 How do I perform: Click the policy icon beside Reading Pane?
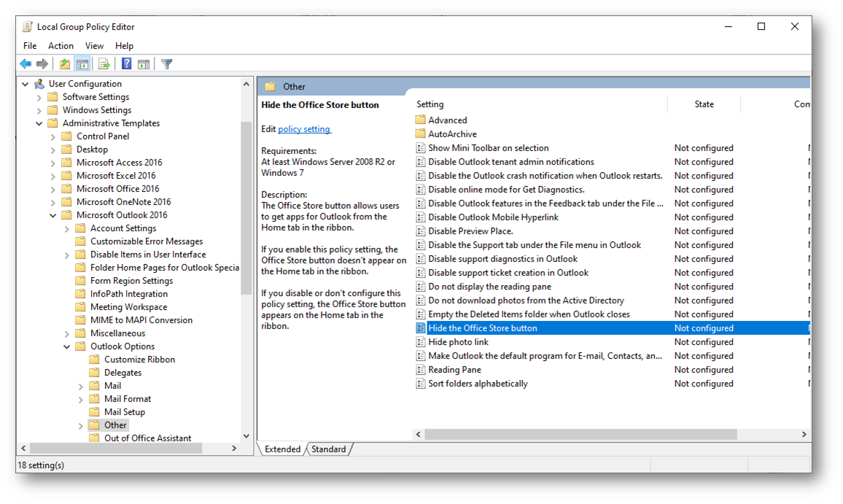click(x=421, y=370)
